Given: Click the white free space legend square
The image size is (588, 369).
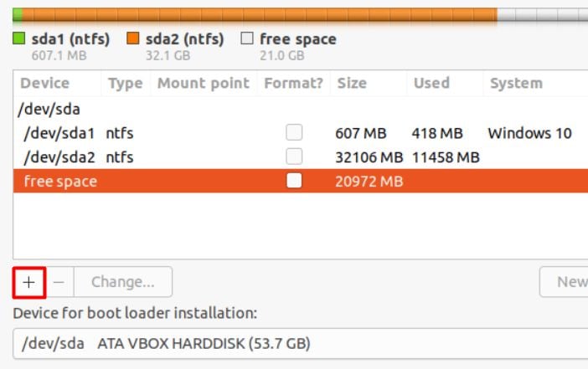Looking at the screenshot, I should pyautogui.click(x=247, y=38).
